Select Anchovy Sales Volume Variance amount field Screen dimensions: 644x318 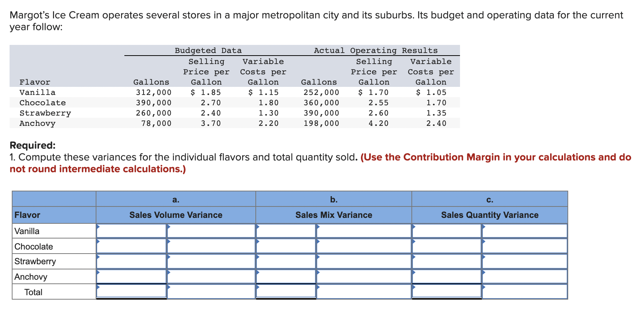(x=131, y=276)
